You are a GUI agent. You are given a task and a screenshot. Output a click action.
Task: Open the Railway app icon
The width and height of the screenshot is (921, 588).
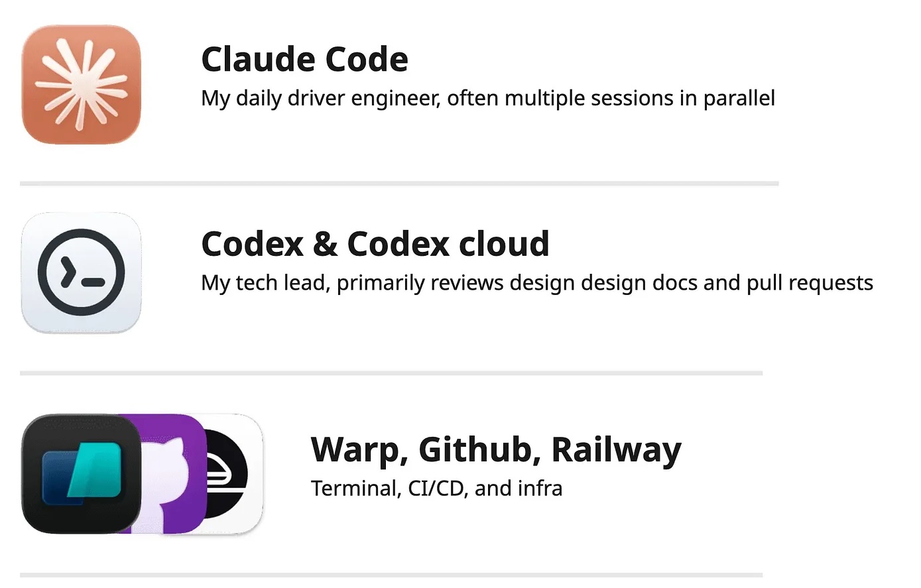point(232,473)
